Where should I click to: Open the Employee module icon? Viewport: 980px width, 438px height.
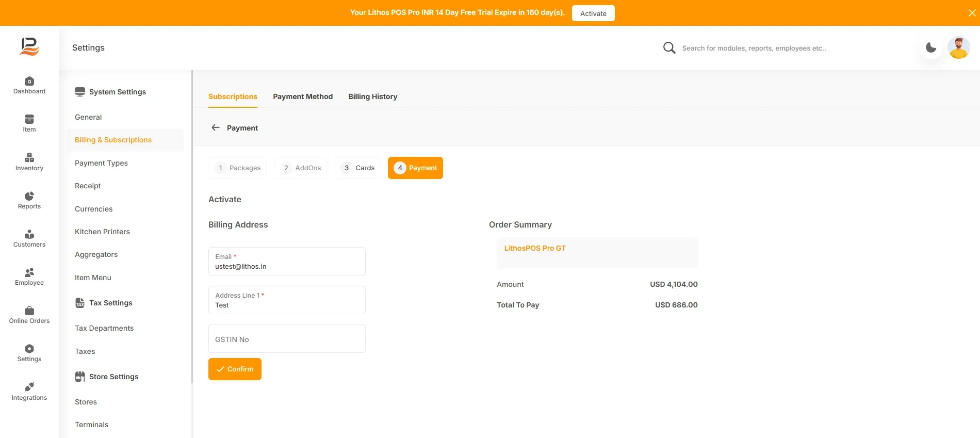pos(29,272)
